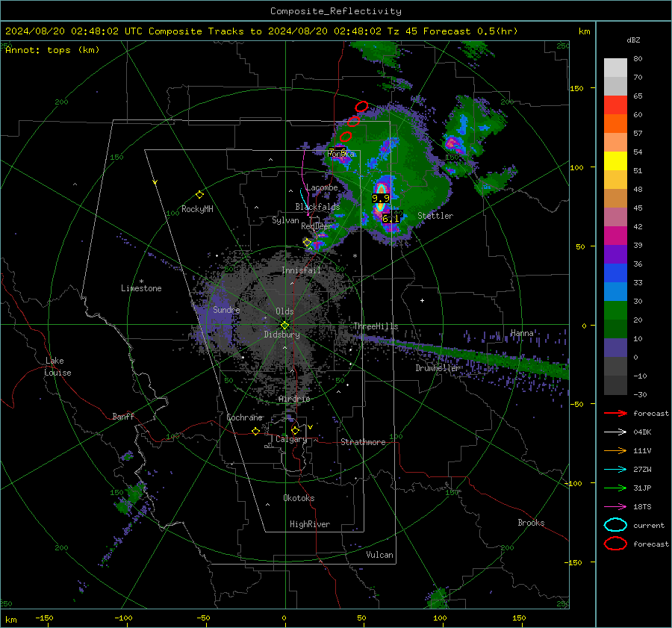Click the red forecast ellipse nearest Ponoka
The image size is (672, 628).
click(346, 137)
